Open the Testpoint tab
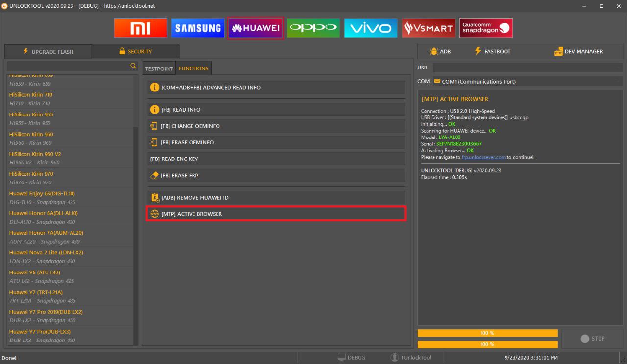This screenshot has height=364, width=627. click(x=159, y=69)
